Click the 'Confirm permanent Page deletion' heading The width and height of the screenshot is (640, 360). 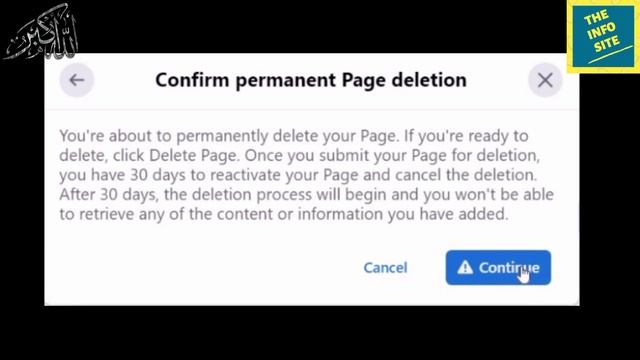(x=311, y=80)
